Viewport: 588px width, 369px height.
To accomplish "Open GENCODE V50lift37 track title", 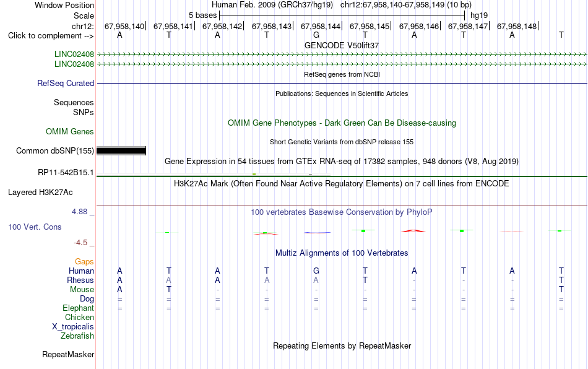I will point(342,45).
